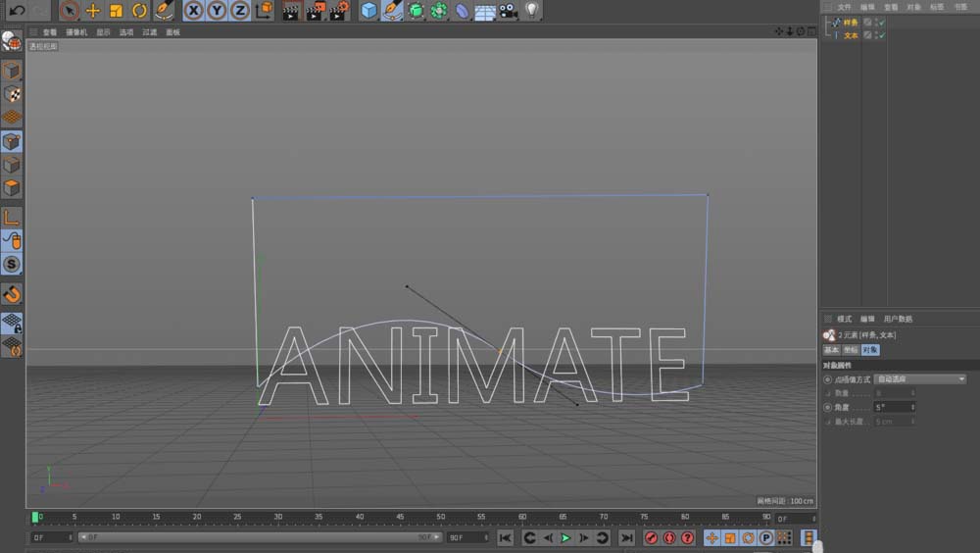Click frame 45 on the timeline ruler
The width and height of the screenshot is (980, 553).
[x=400, y=518]
